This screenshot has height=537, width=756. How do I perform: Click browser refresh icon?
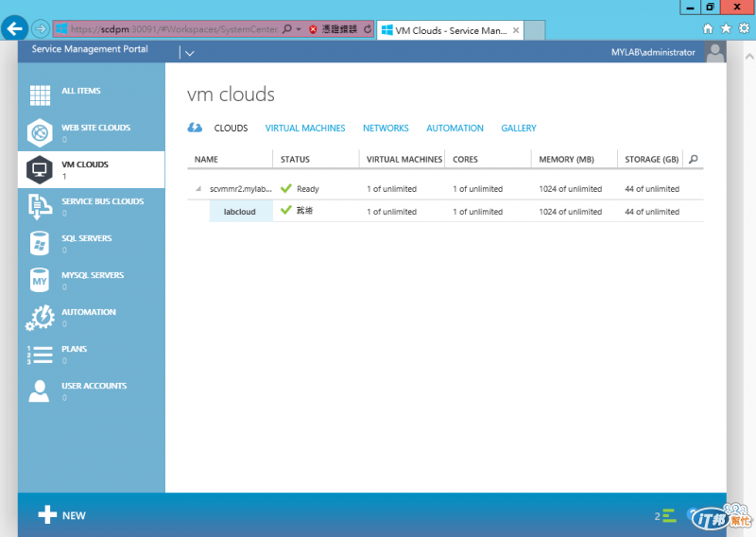coord(368,29)
